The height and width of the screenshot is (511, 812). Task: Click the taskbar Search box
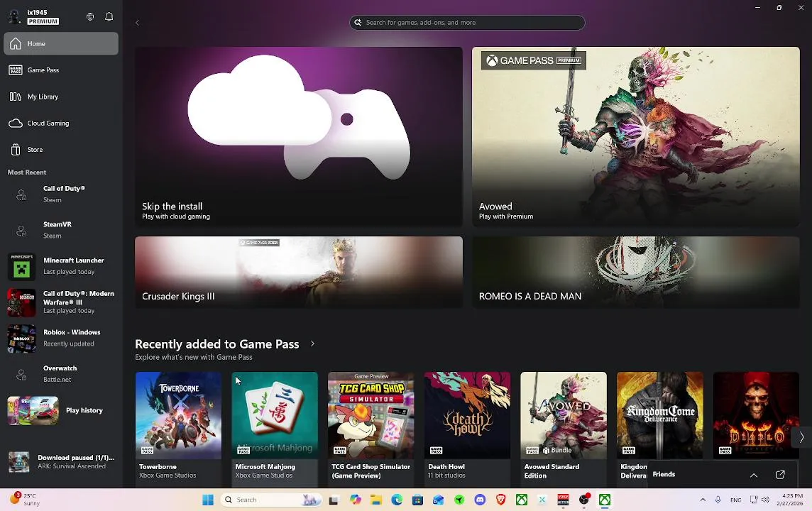pyautogui.click(x=271, y=500)
